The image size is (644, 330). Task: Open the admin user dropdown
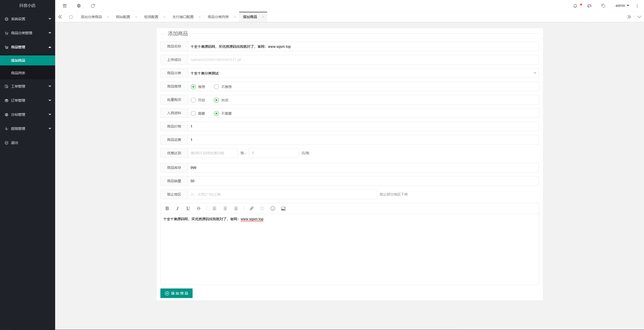coord(622,6)
